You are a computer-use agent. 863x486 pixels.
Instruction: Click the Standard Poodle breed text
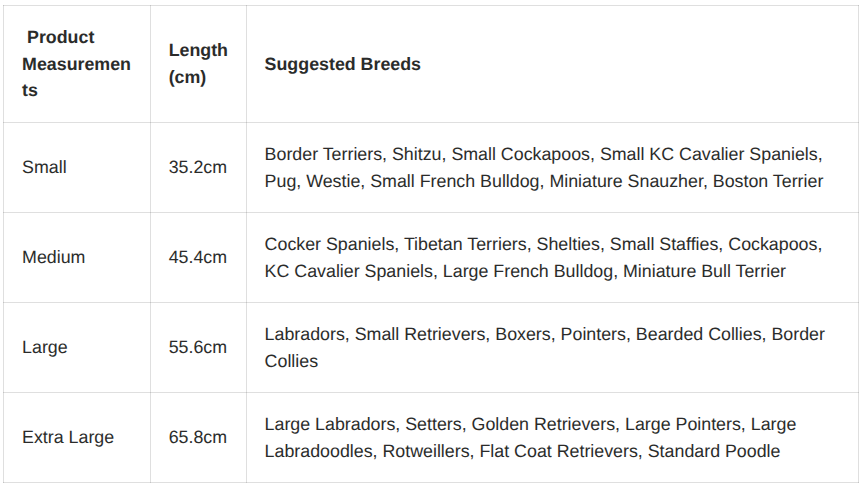(x=713, y=451)
